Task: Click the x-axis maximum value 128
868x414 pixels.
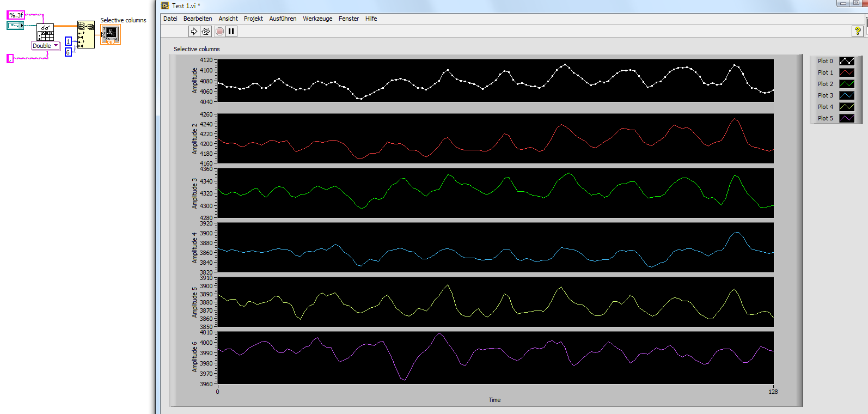Action: pos(773,392)
